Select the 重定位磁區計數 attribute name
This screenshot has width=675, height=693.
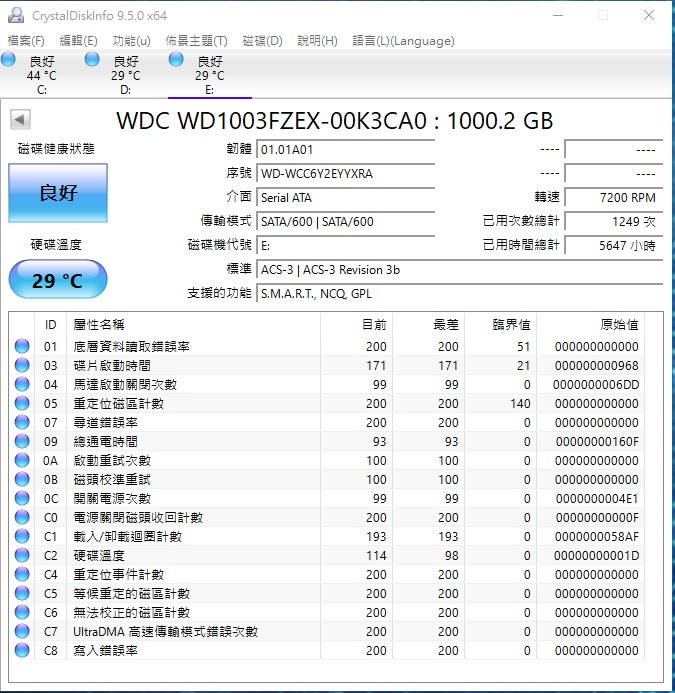coord(118,403)
